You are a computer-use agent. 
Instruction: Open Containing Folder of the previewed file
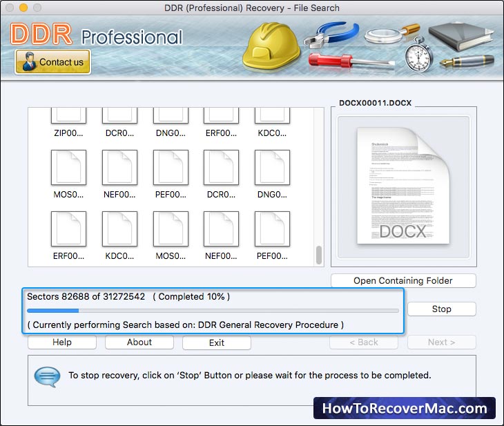click(x=403, y=281)
